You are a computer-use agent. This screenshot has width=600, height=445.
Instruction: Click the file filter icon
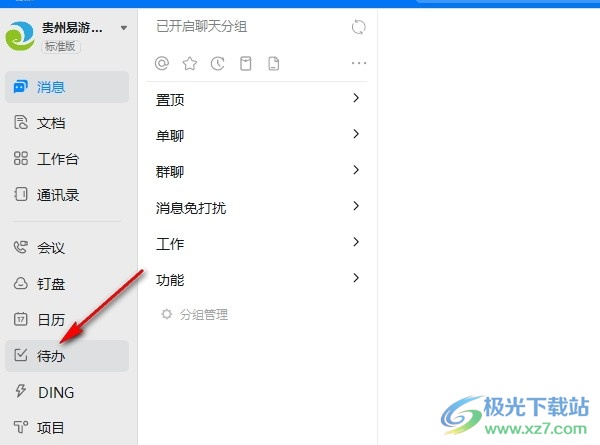pyautogui.click(x=274, y=64)
